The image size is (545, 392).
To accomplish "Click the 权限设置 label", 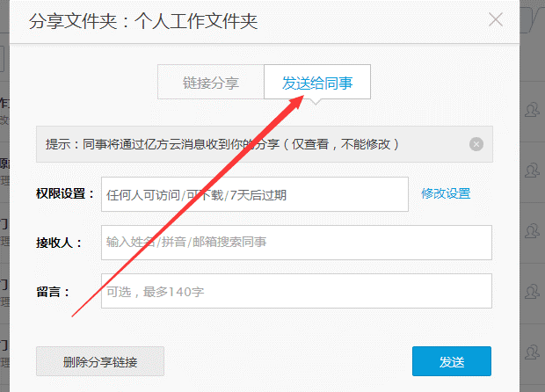I will tap(65, 194).
